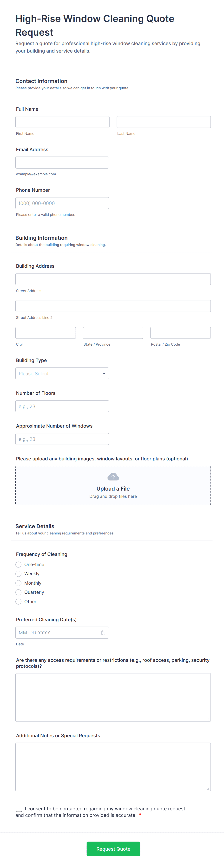
Task: Select Quarterly cleaning frequency
Action: coord(19,592)
